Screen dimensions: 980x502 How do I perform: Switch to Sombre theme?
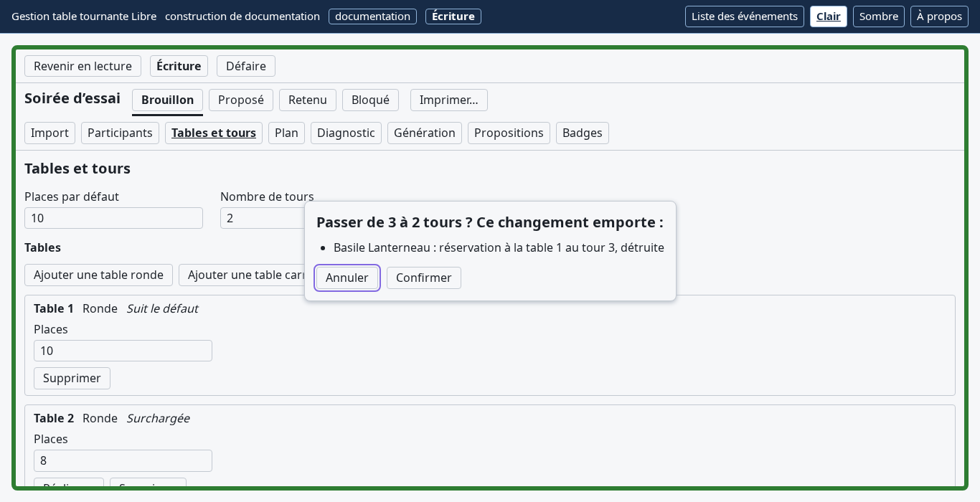[879, 16]
